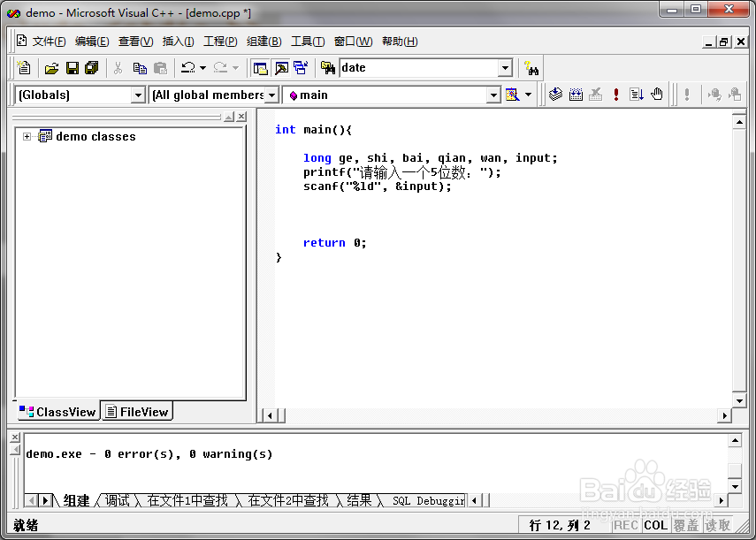Viewport: 756px width, 540px height.
Task: Select the 结果 output tab
Action: [x=359, y=501]
